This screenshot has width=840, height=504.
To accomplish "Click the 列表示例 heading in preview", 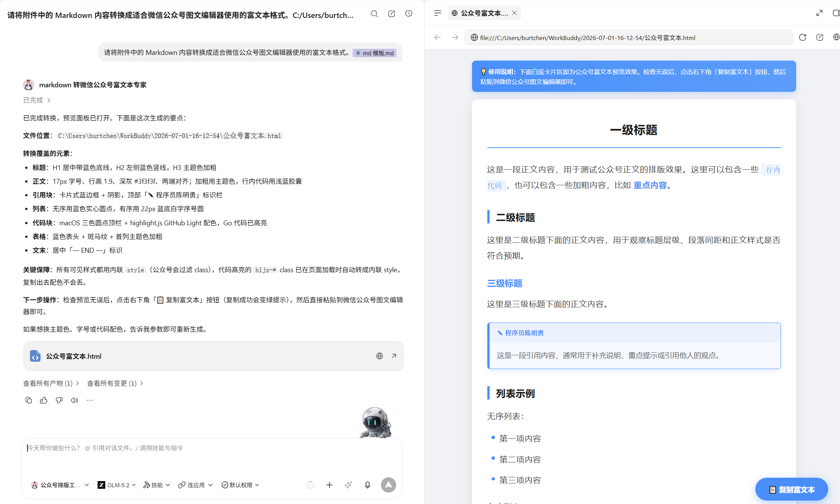I will click(515, 393).
